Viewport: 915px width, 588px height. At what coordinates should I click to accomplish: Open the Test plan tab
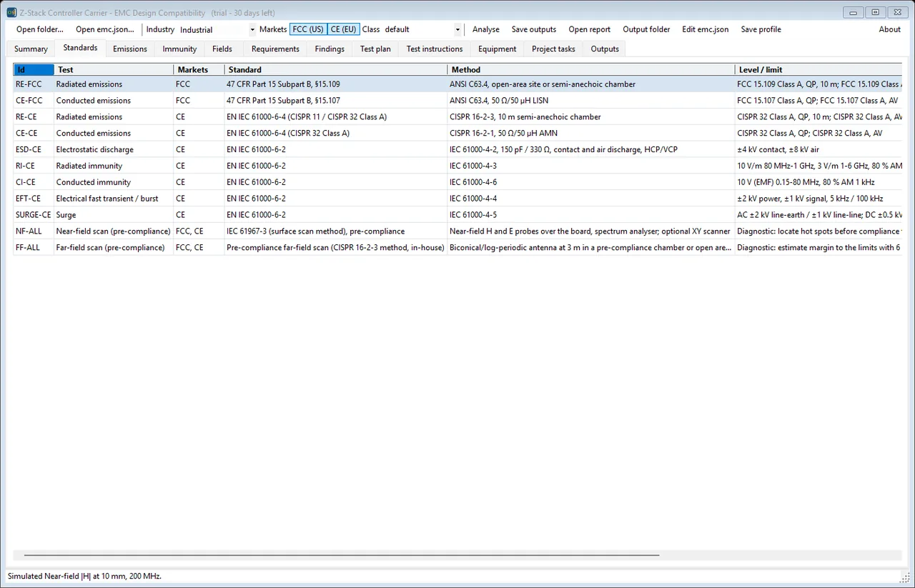click(375, 49)
